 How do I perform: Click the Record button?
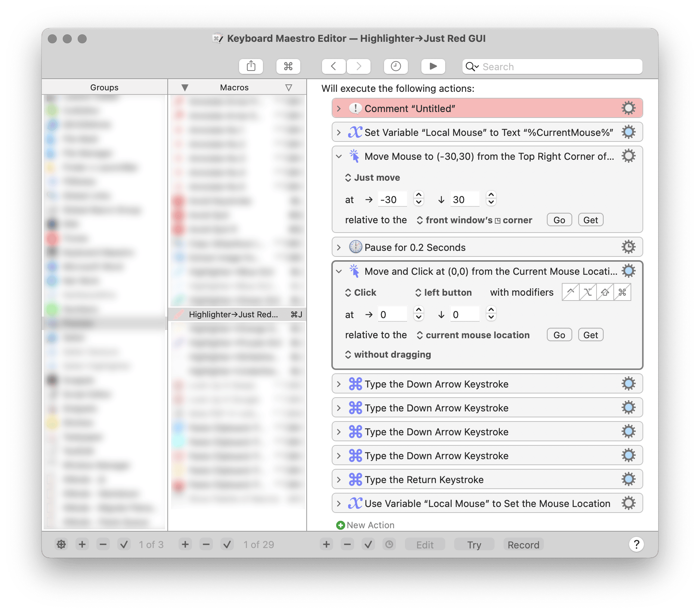(x=523, y=545)
